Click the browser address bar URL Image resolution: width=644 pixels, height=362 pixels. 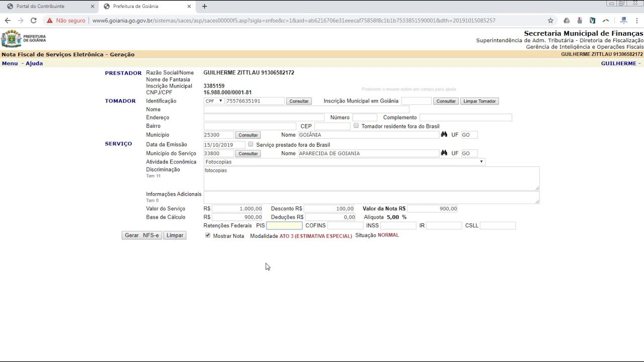[294, 21]
